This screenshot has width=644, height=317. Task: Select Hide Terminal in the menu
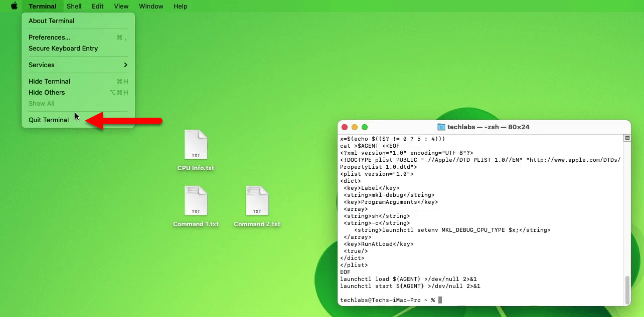pyautogui.click(x=78, y=82)
